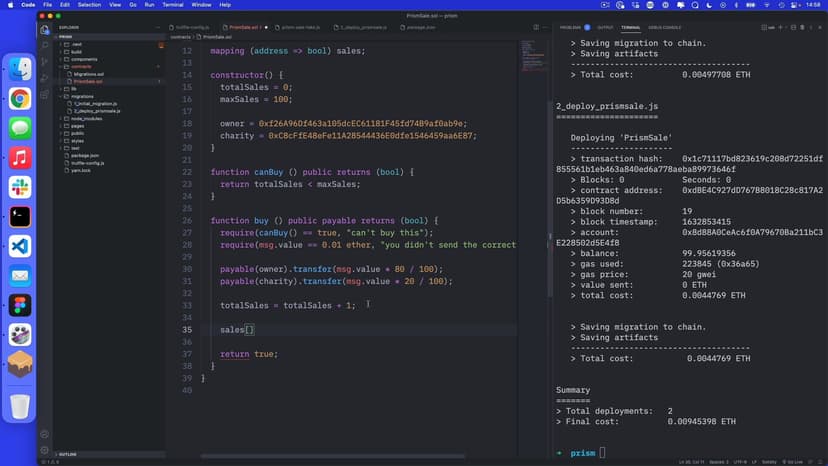Collapse the migrations folder
The width and height of the screenshot is (828, 466).
pyautogui.click(x=82, y=96)
